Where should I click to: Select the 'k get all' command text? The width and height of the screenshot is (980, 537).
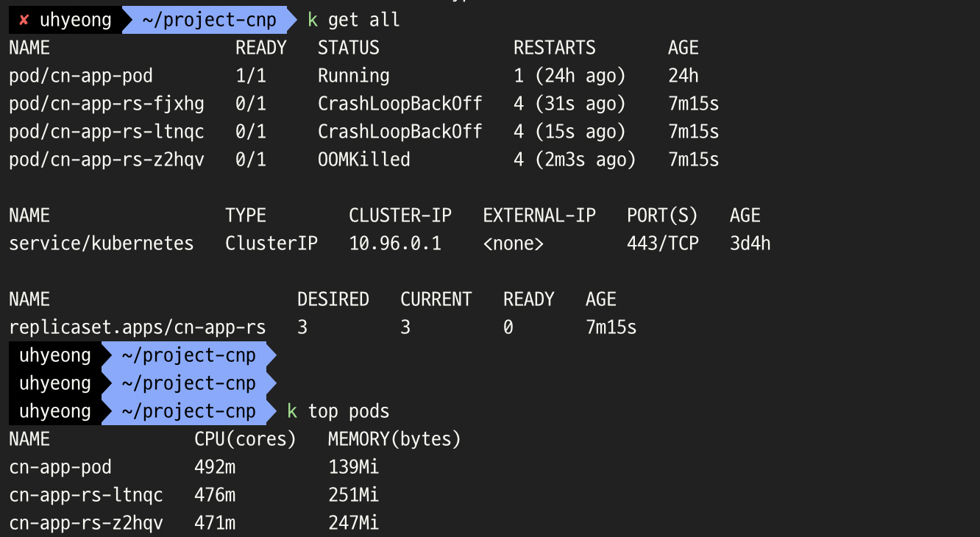[x=354, y=20]
